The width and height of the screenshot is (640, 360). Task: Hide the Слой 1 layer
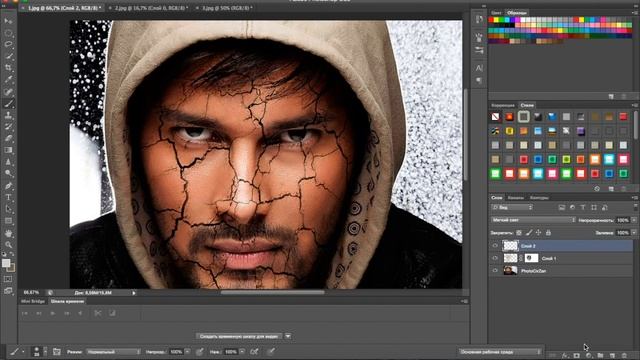click(x=495, y=258)
